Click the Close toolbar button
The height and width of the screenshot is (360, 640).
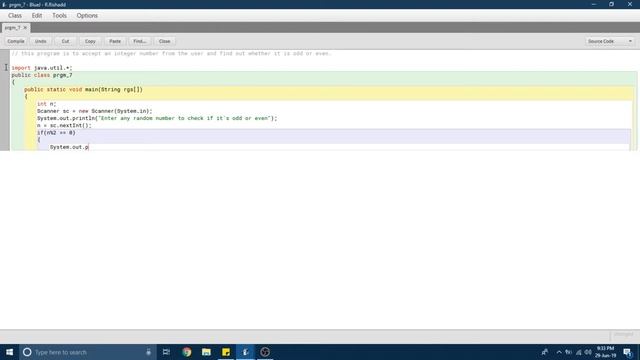pos(164,41)
